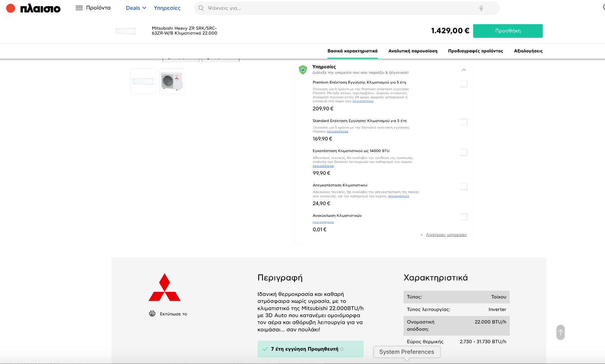This screenshot has height=364, width=605.
Task: Open the Plaisio logo home link
Action: click(33, 8)
